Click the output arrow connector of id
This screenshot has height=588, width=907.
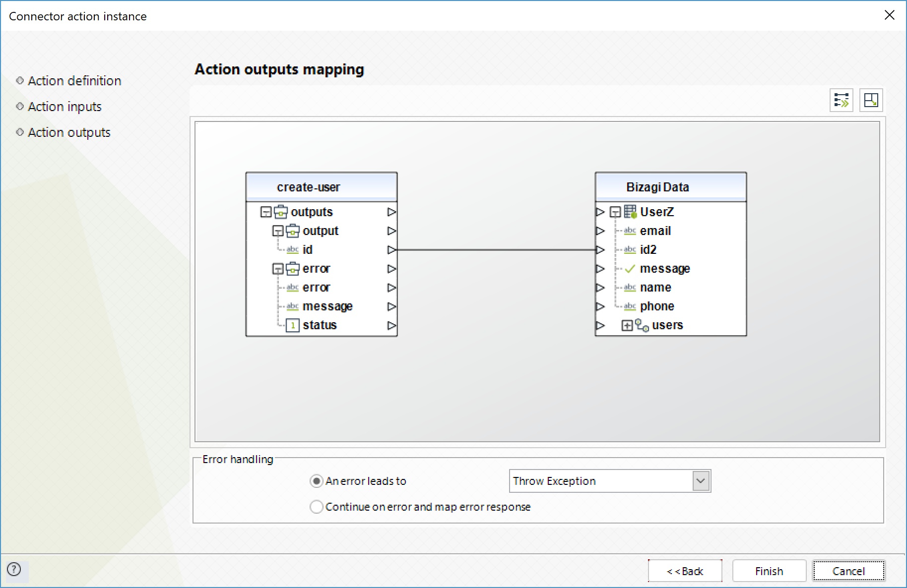click(x=391, y=250)
